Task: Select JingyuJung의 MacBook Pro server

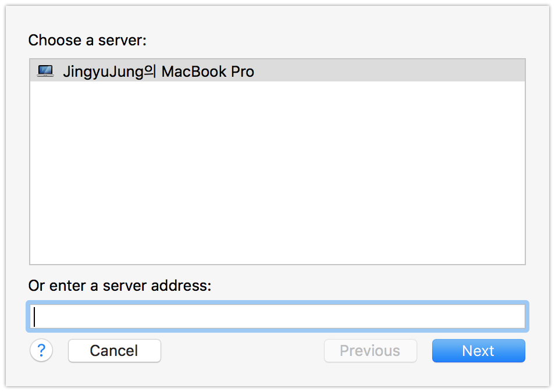Action: tap(277, 71)
